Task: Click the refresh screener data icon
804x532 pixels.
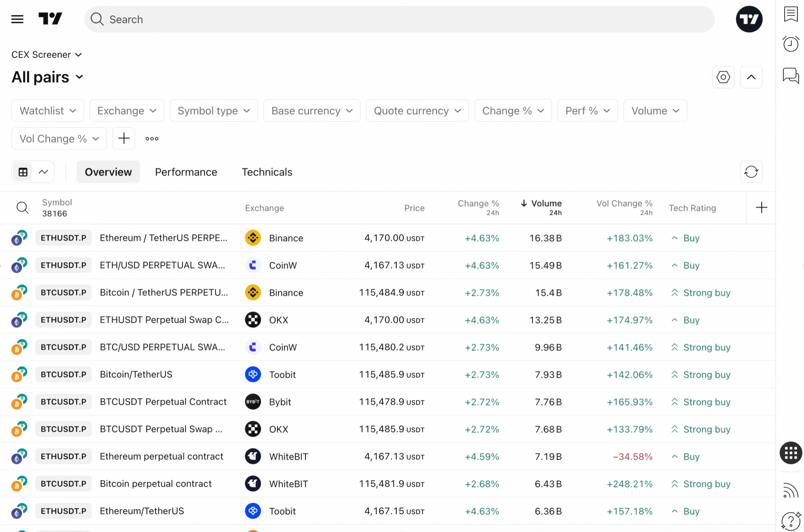Action: (x=751, y=172)
